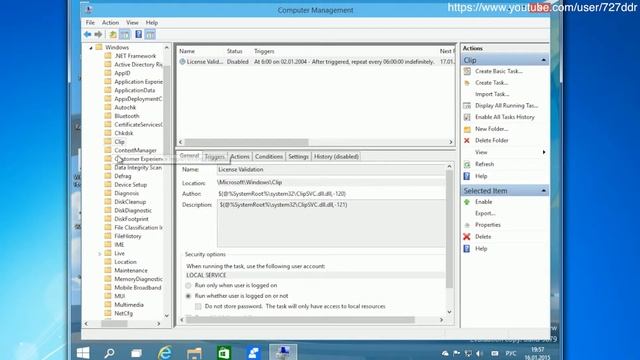The image size is (640, 360).
Task: Switch to the Conditions tab
Action: pos(269,157)
